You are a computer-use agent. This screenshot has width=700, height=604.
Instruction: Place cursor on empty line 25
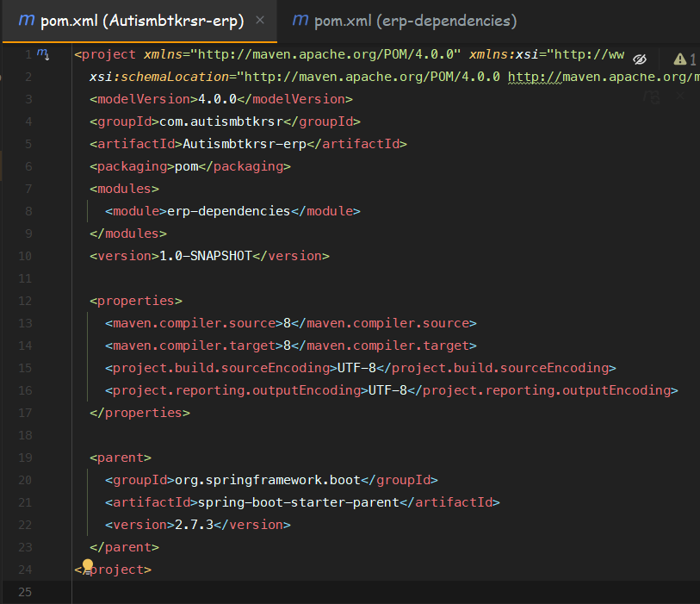(x=384, y=593)
